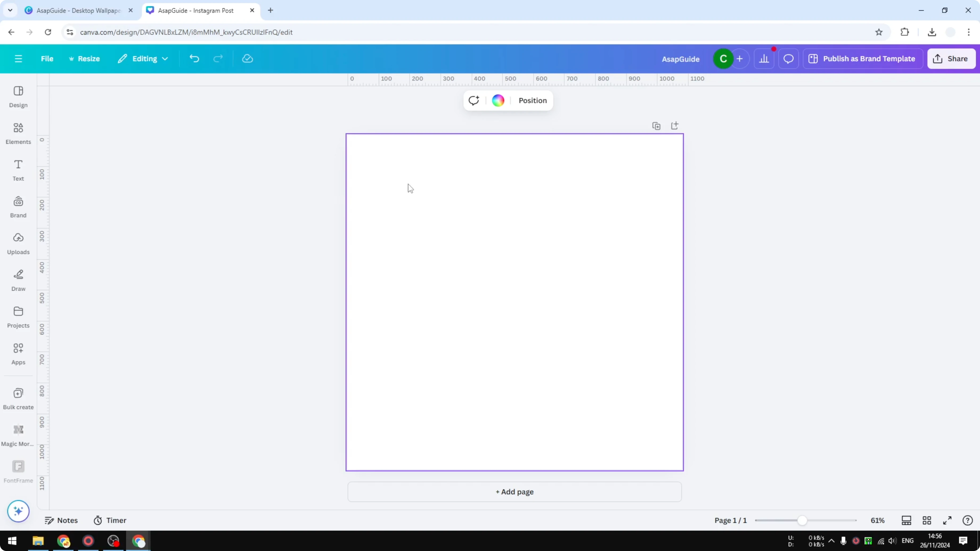Open the background color picker wheel

point(498,100)
